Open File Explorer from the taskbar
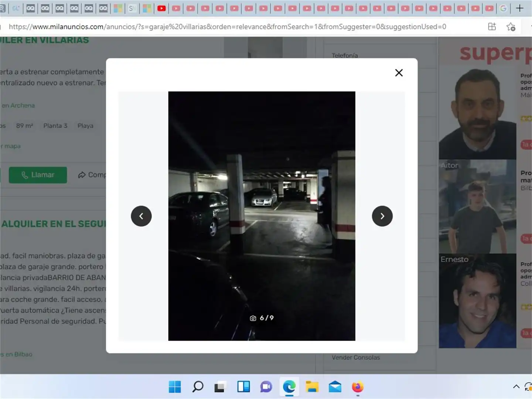 click(312, 387)
